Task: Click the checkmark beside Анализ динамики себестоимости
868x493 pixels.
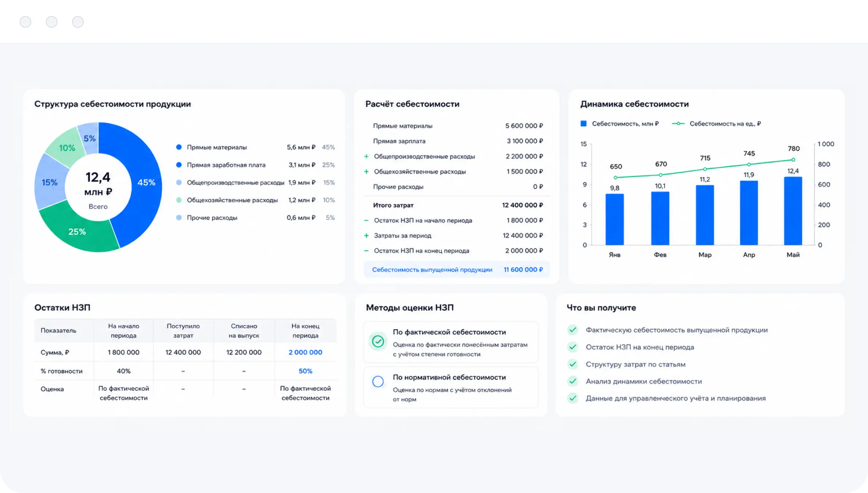Action: (x=573, y=381)
